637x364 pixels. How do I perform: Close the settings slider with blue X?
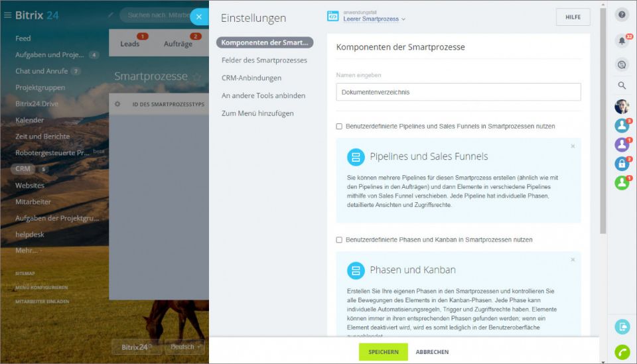pyautogui.click(x=199, y=17)
